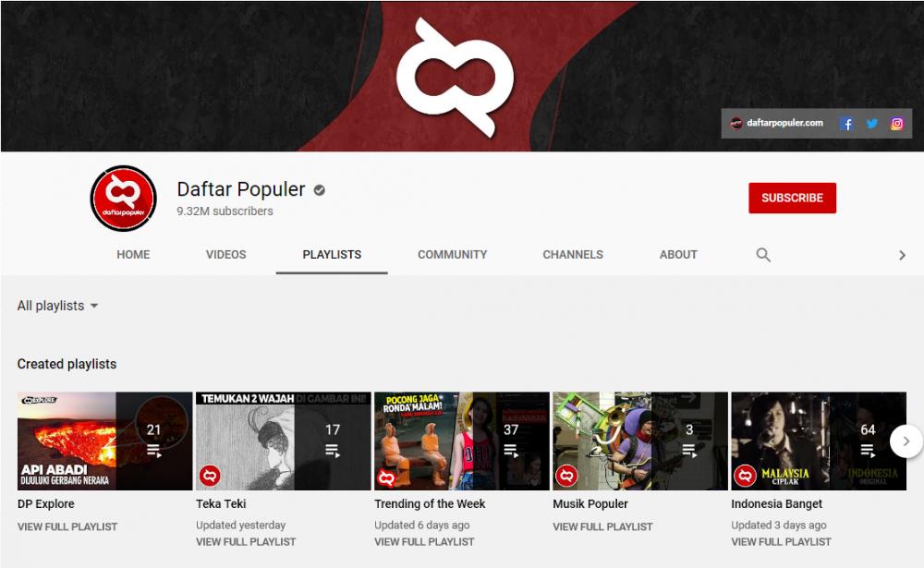Viewport: 924px width, 568px height.
Task: Open the COMMUNITY tab
Action: point(452,255)
